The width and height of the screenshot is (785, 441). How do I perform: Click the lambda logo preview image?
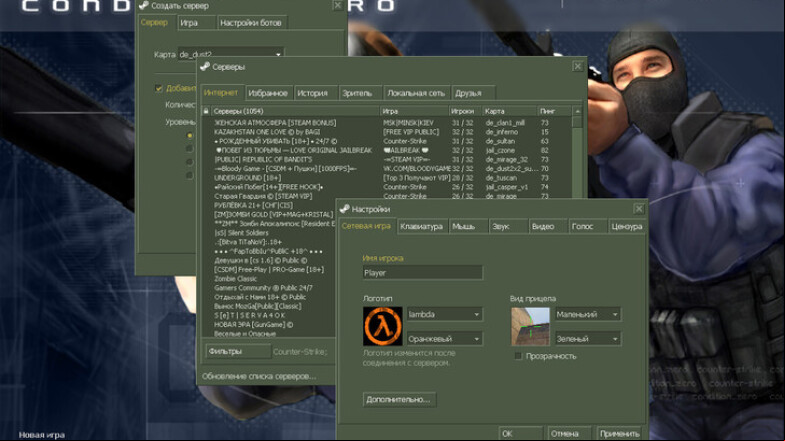click(382, 326)
